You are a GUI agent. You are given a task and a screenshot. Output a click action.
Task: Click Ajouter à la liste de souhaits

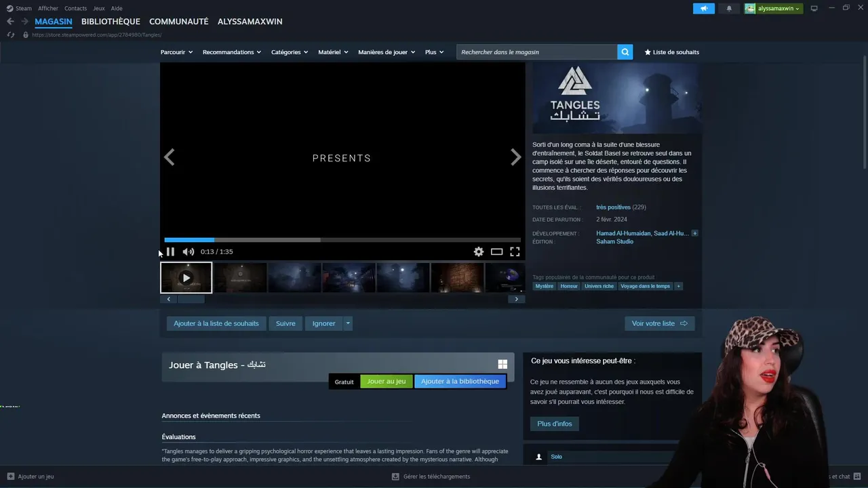tap(216, 323)
